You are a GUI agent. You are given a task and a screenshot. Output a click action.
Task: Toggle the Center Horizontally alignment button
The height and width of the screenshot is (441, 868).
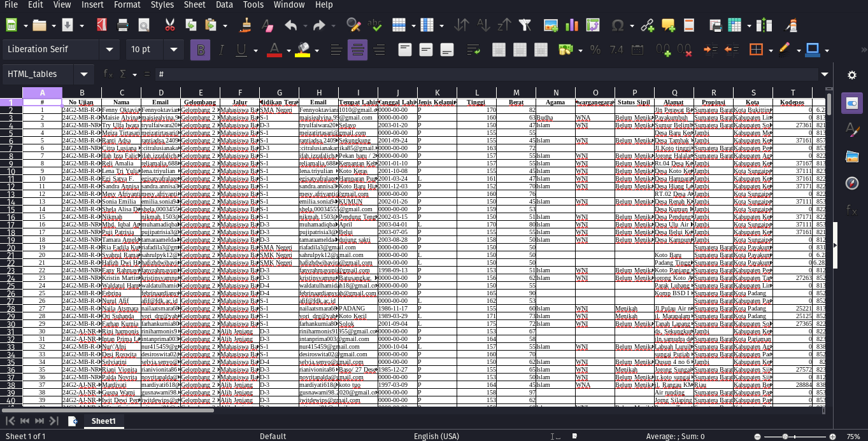(358, 50)
